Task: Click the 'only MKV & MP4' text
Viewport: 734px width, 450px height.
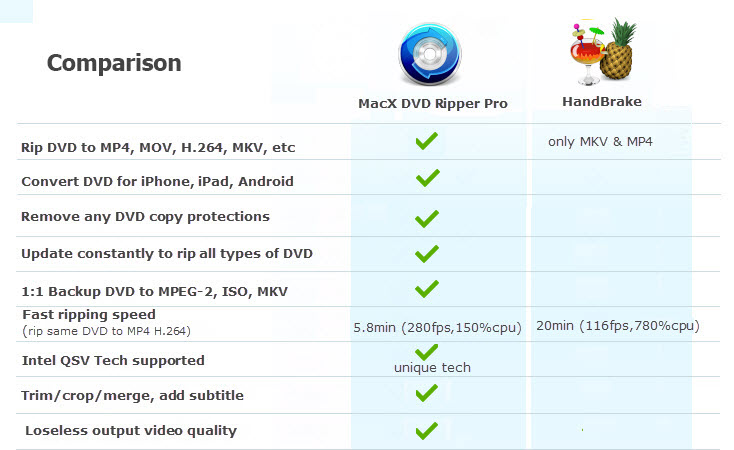Action: click(x=600, y=141)
